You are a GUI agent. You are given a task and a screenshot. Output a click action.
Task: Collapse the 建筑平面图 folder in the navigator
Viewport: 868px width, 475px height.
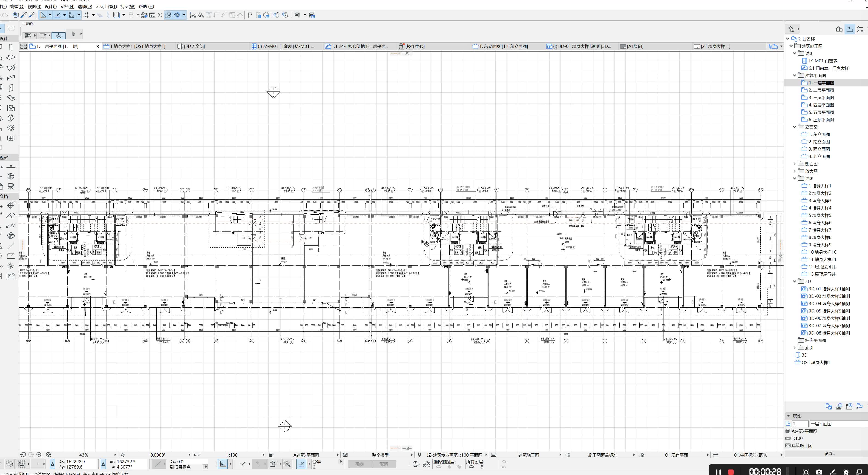[795, 75]
